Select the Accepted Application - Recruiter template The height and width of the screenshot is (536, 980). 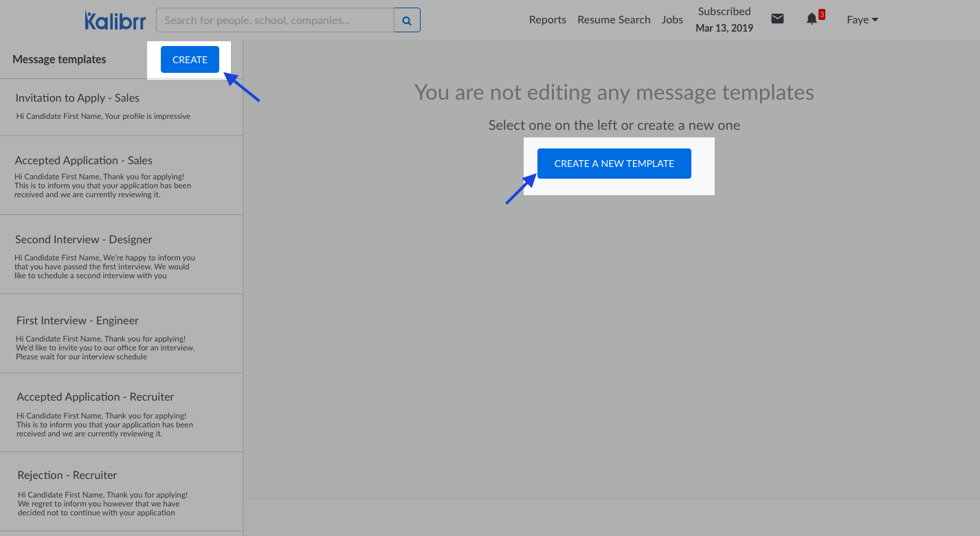(x=121, y=412)
